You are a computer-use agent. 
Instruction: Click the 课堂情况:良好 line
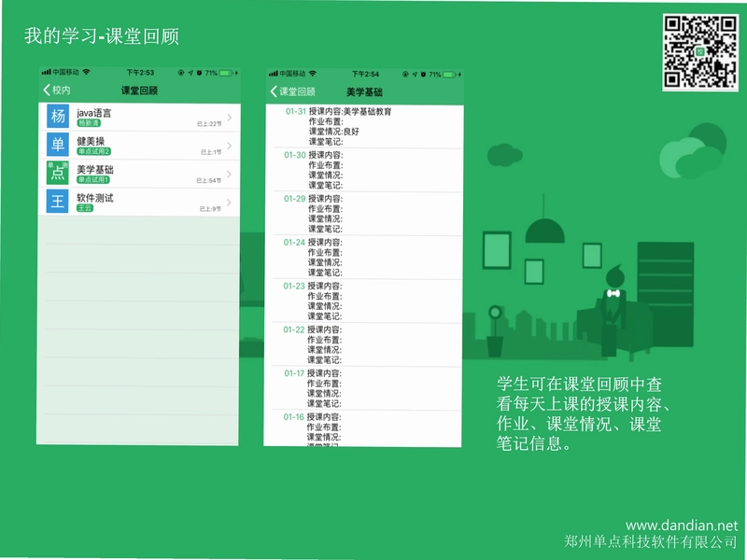click(x=334, y=132)
